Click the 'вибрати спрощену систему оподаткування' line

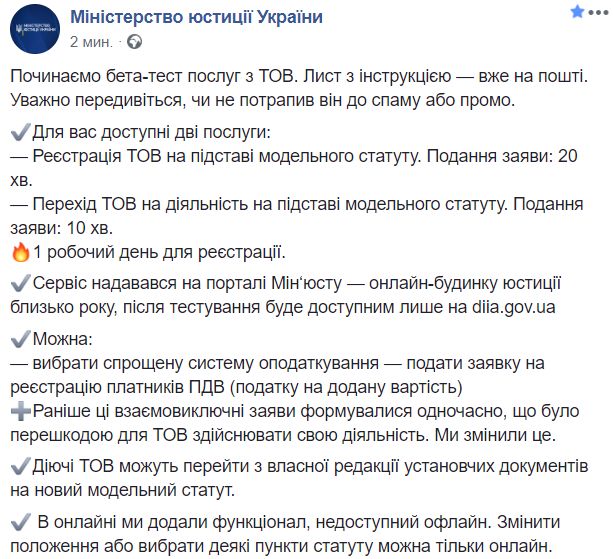tap(195, 364)
